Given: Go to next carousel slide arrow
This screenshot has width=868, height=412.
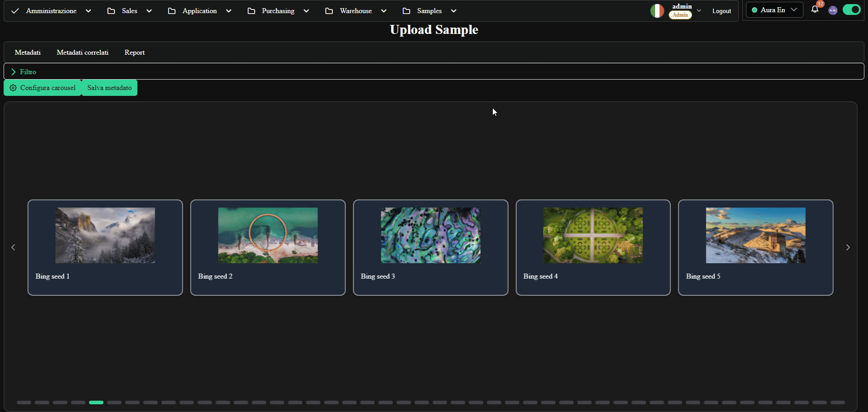Looking at the screenshot, I should [x=848, y=247].
